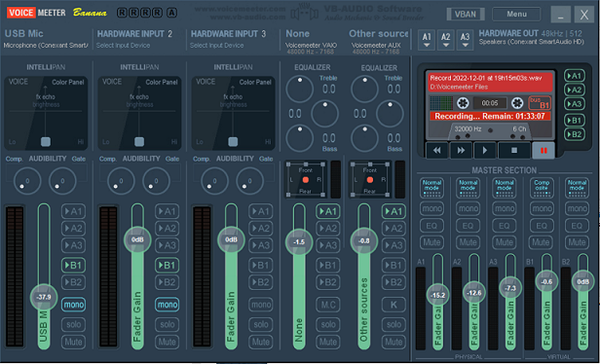The image size is (600, 364).
Task: Toggle USB Mic mono button
Action: click(x=73, y=305)
